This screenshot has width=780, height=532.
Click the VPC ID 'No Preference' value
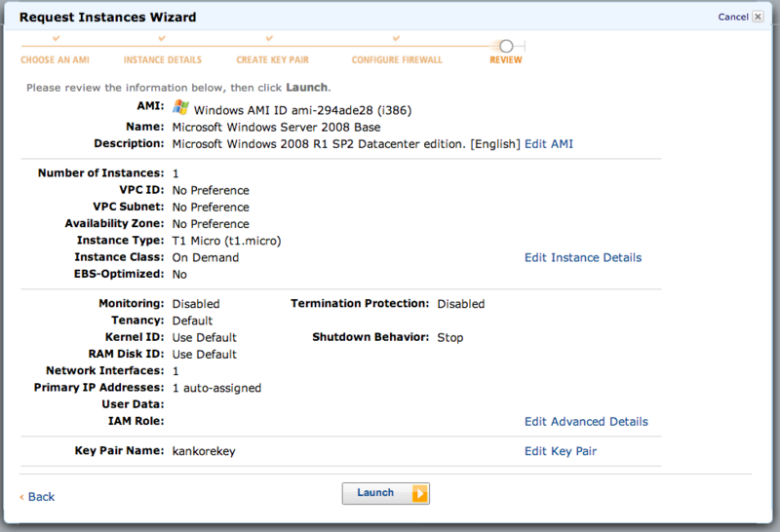point(211,190)
